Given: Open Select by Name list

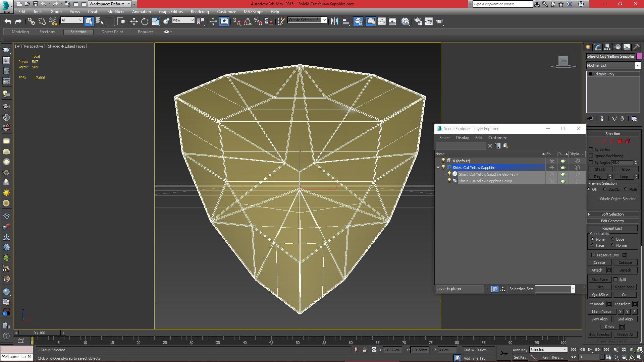Looking at the screenshot, I should pyautogui.click(x=100, y=21).
